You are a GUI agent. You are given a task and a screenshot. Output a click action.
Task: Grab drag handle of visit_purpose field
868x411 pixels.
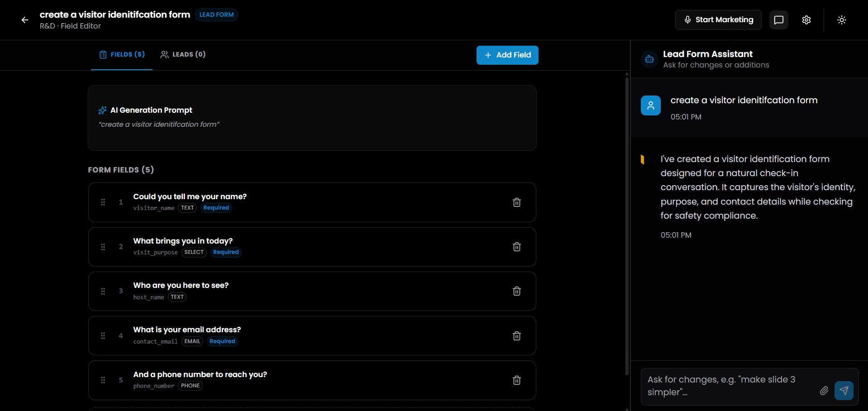click(103, 247)
